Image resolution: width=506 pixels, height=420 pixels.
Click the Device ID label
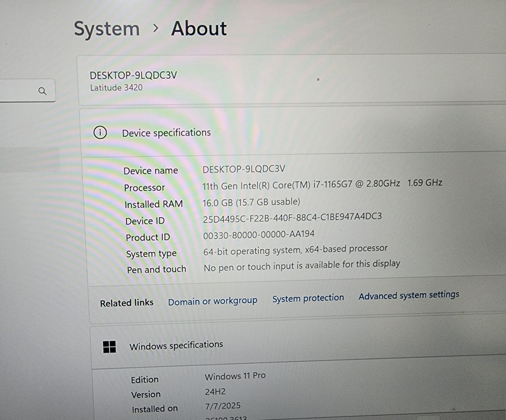[145, 221]
